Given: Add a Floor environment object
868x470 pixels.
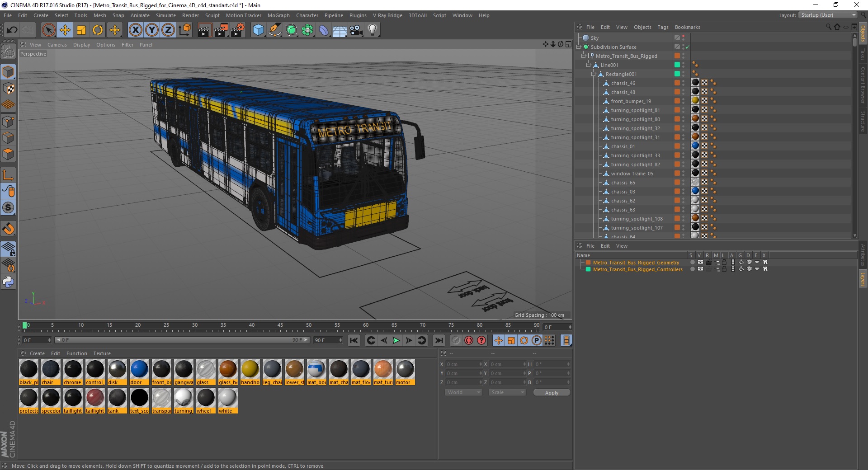Looking at the screenshot, I should (340, 30).
